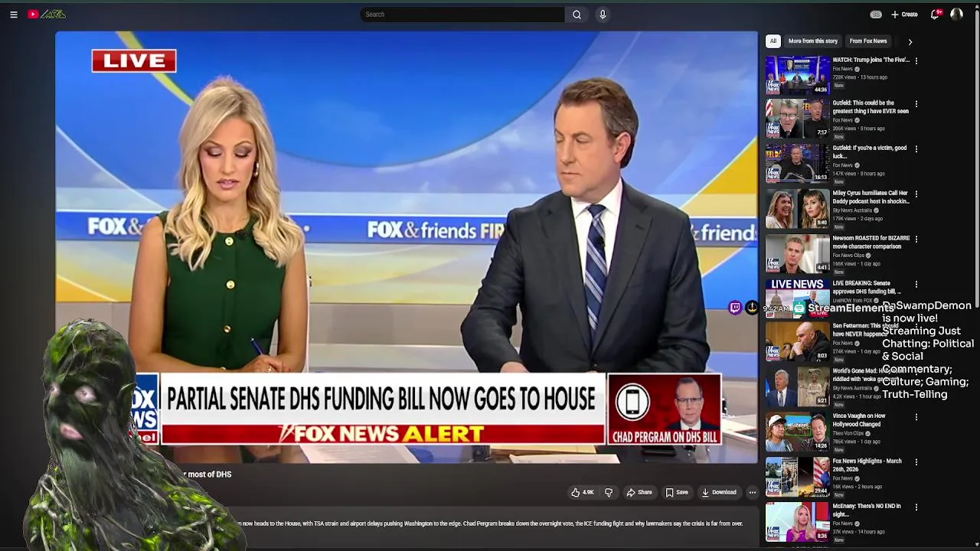Screen dimensions: 980x551
Task: Open options for LIVE BREAKING Senate video
Action: pos(916,284)
